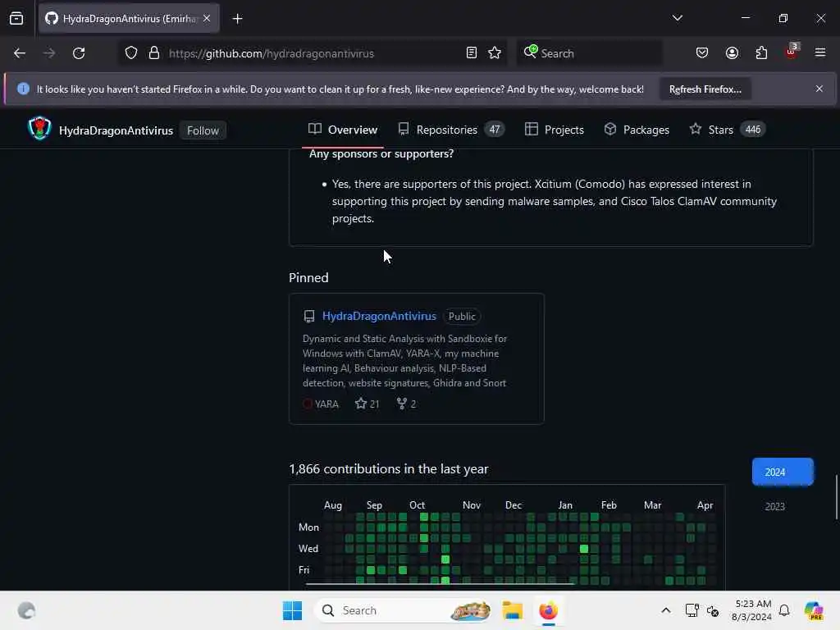Viewport: 840px width, 630px height.
Task: Select the 2024 contributions year
Action: click(783, 472)
